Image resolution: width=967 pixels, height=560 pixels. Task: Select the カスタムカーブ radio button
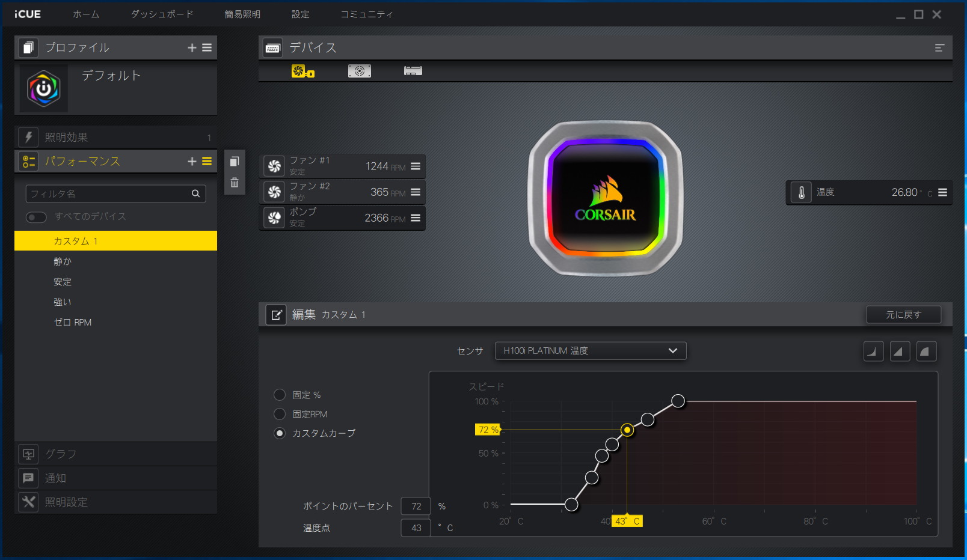tap(280, 433)
